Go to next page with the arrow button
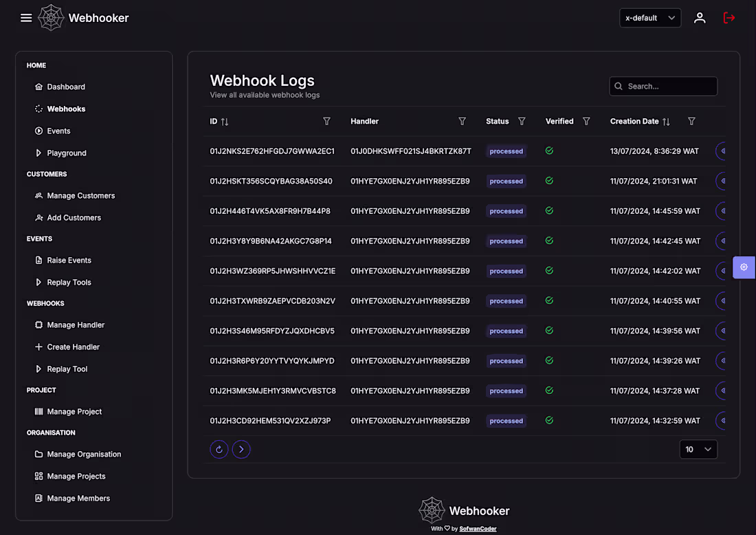756x535 pixels. click(x=241, y=449)
